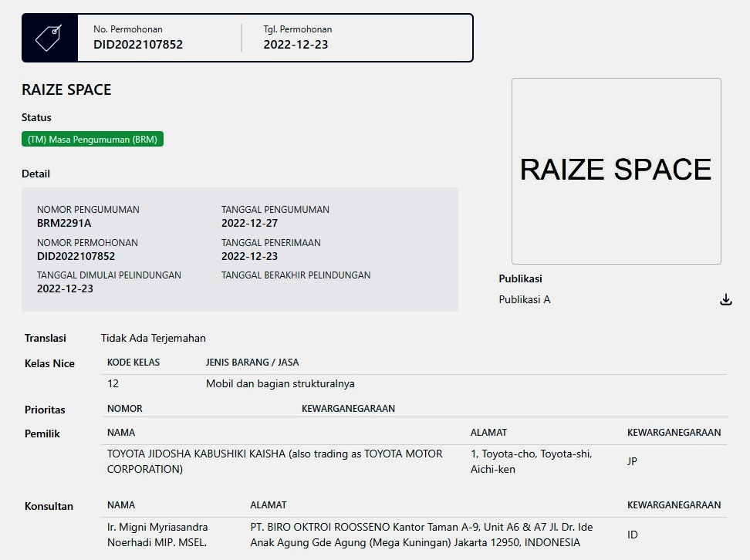Screen dimensions: 750x560
Task: Select the green status badge Masa Pengumuman
Action: tap(92, 139)
